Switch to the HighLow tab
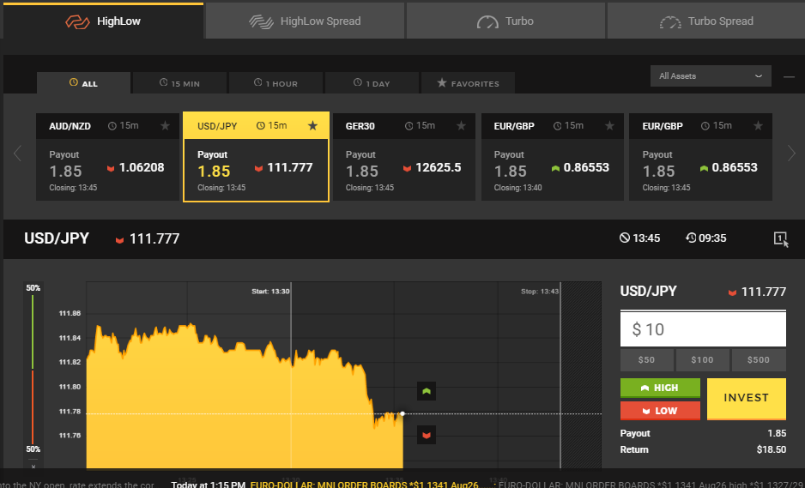Image resolution: width=805 pixels, height=488 pixels. (x=103, y=21)
